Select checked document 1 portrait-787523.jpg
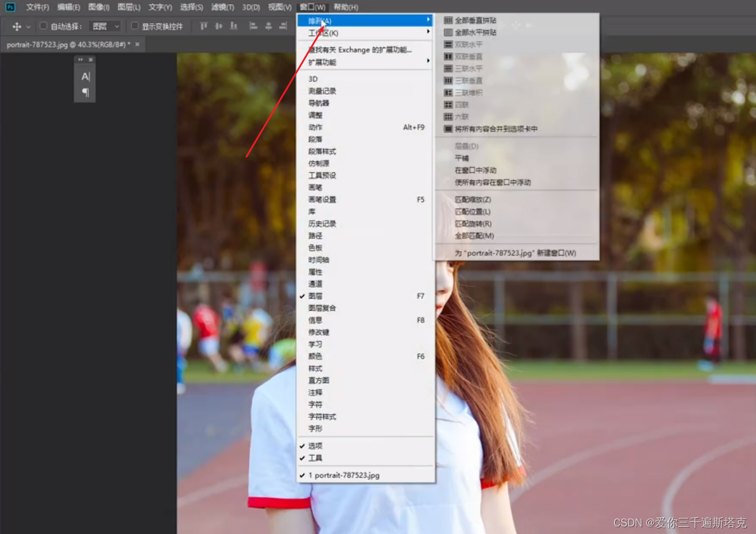The height and width of the screenshot is (534, 756). [365, 475]
